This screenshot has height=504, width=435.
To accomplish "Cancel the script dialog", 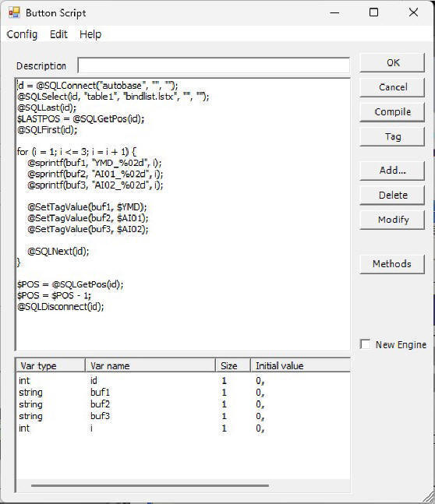I will (392, 87).
